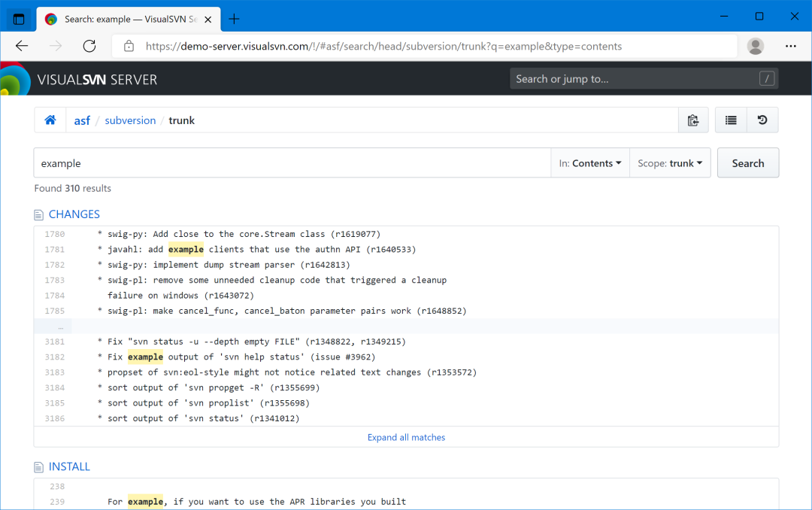
Task: Click the Found 310 results text
Action: tap(72, 188)
